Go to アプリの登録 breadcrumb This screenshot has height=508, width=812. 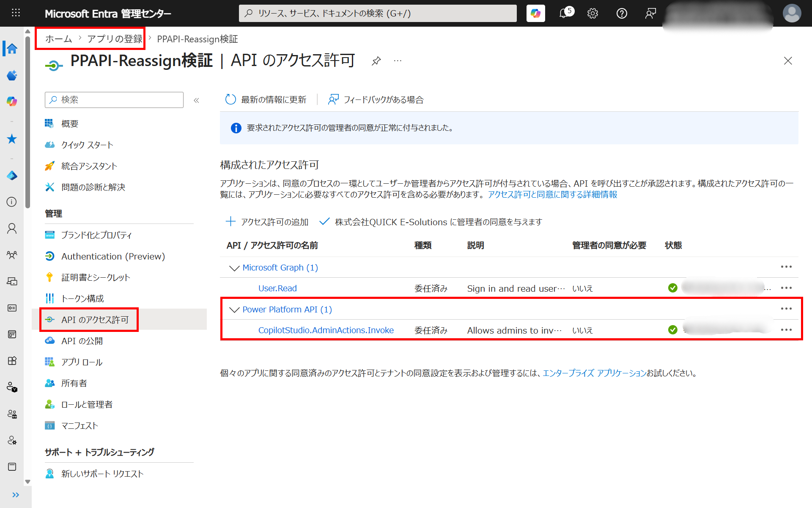point(115,39)
